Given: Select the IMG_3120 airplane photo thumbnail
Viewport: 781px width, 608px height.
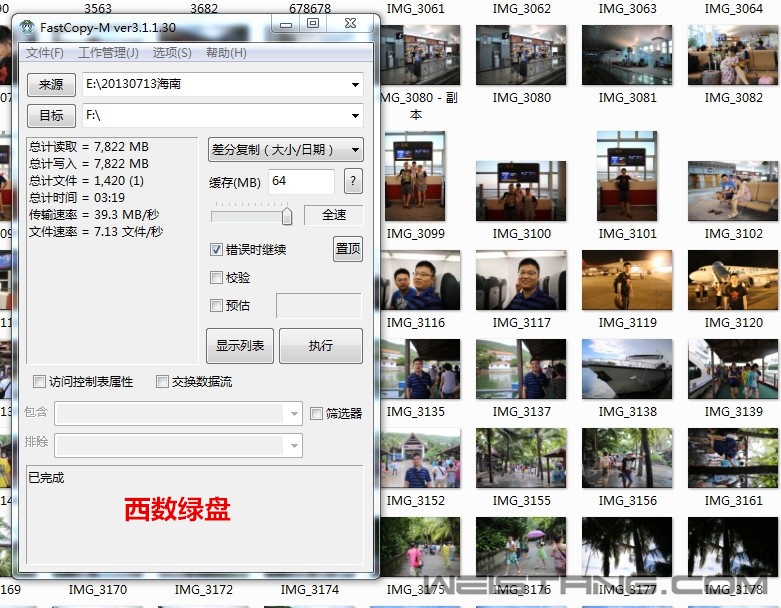Looking at the screenshot, I should (732, 280).
